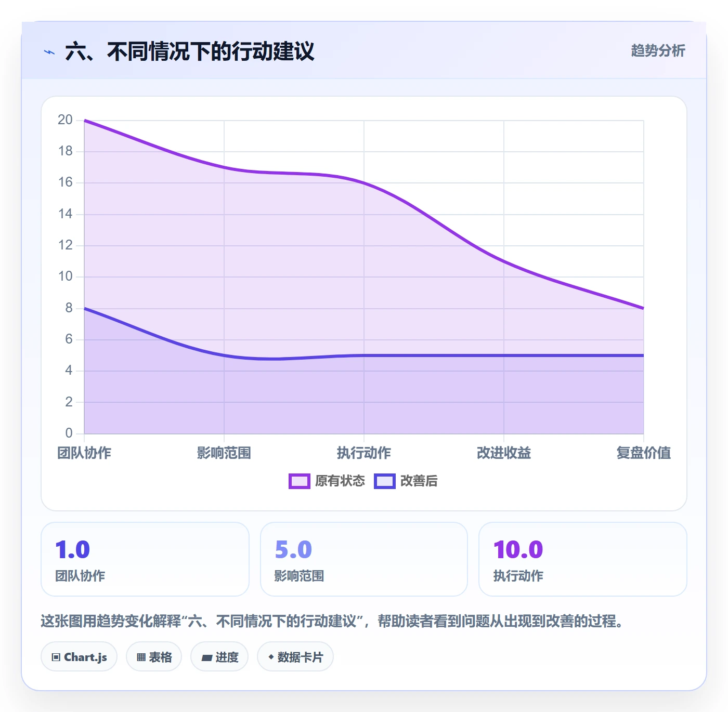Click the 1.0 stat value
The width and height of the screenshot is (728, 712).
[73, 550]
